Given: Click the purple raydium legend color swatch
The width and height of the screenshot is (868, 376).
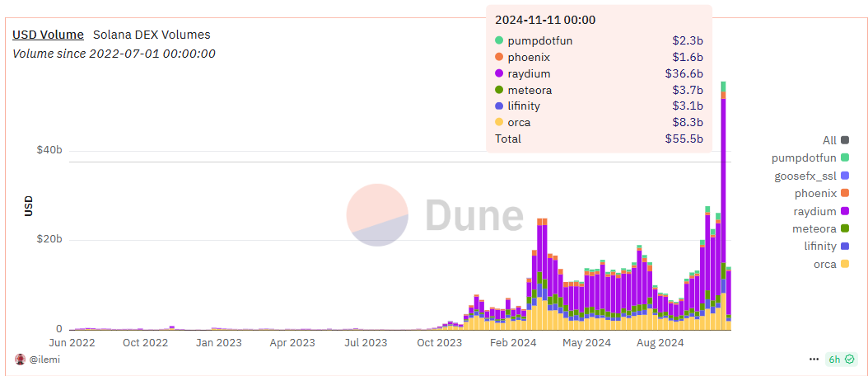Looking at the screenshot, I should tap(845, 211).
